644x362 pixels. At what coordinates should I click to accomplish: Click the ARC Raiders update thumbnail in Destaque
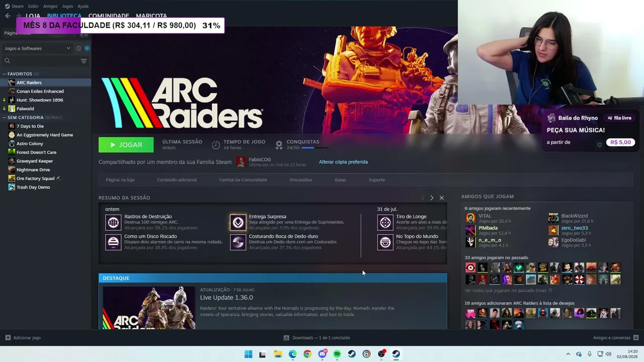149,308
